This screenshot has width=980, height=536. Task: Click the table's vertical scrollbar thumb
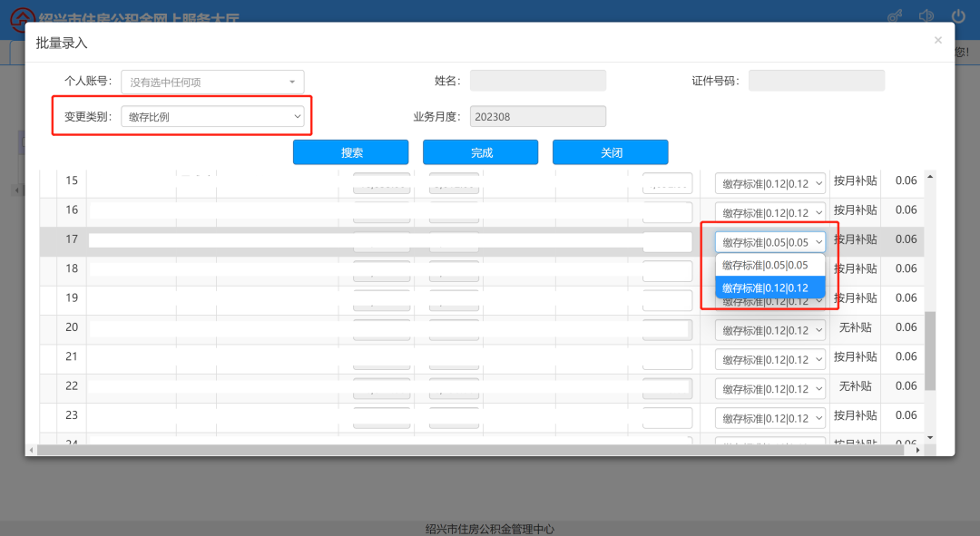(x=930, y=351)
